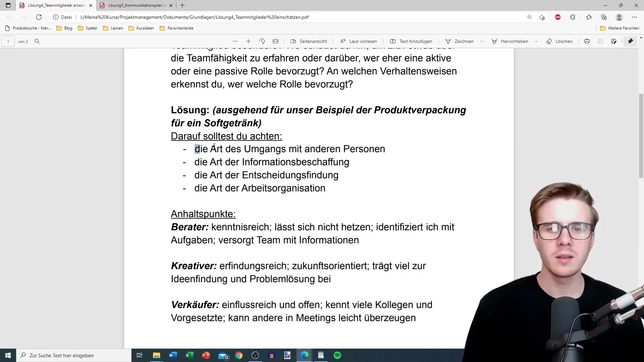Search in the PDF document
The height and width of the screenshot is (362, 644).
click(x=37, y=41)
